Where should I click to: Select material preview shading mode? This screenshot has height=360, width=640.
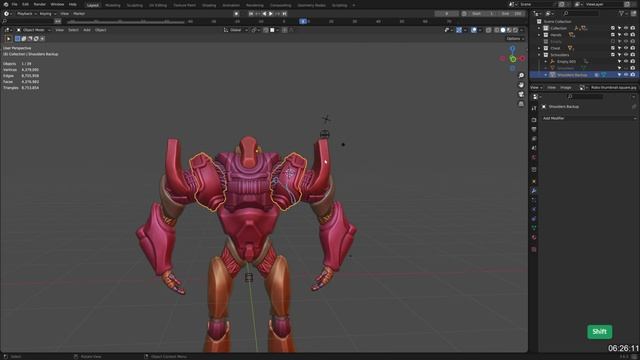pyautogui.click(x=509, y=30)
